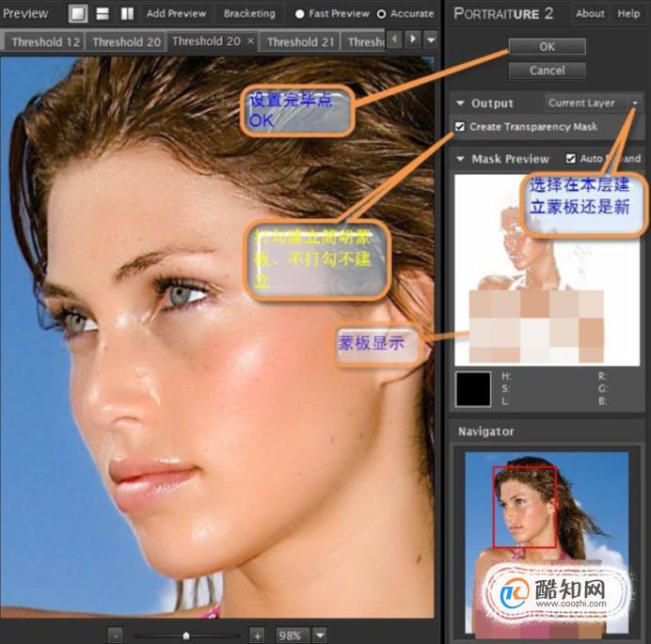Click the Cancel button

pyautogui.click(x=547, y=71)
